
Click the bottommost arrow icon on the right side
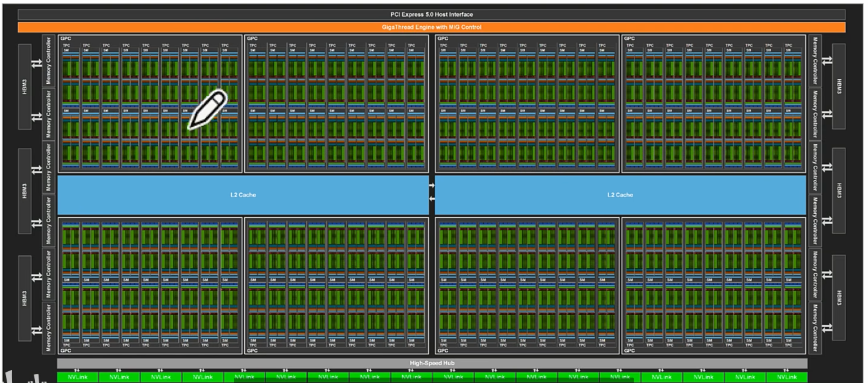826,327
